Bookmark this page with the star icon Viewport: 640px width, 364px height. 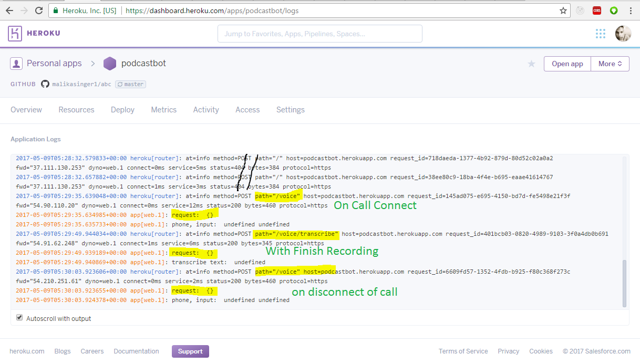[563, 11]
